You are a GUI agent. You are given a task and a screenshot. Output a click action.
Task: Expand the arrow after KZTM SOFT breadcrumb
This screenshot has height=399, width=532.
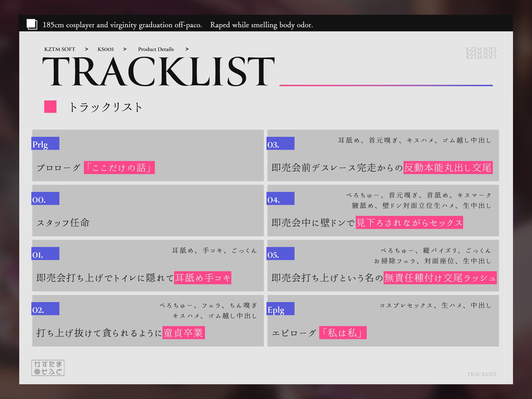86,49
